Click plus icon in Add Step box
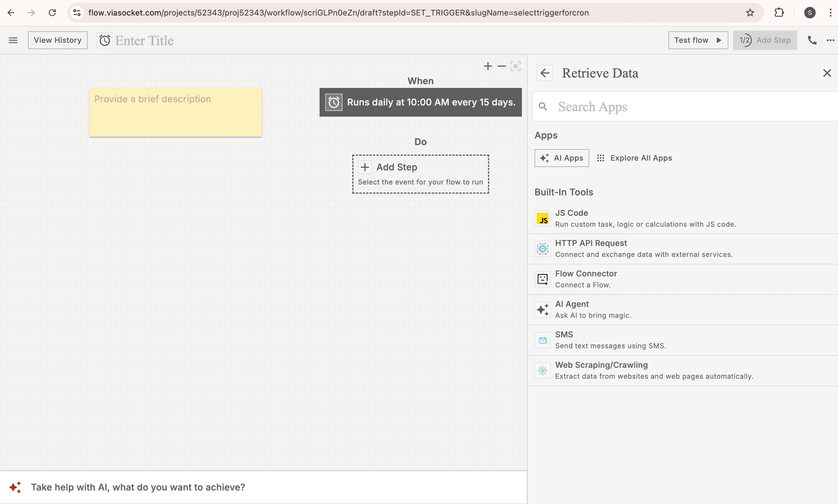This screenshot has height=504, width=838. (x=365, y=167)
